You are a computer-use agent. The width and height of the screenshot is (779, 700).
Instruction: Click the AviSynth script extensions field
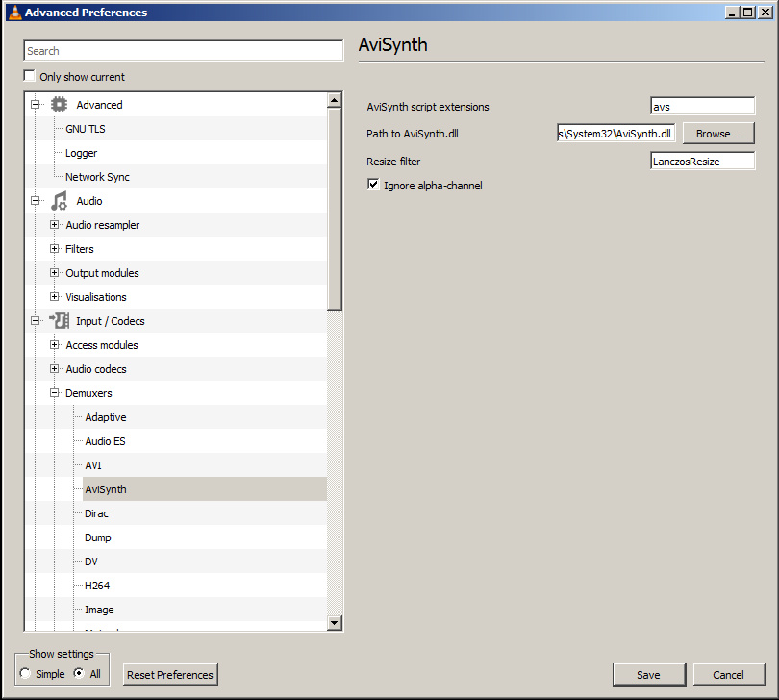click(702, 107)
